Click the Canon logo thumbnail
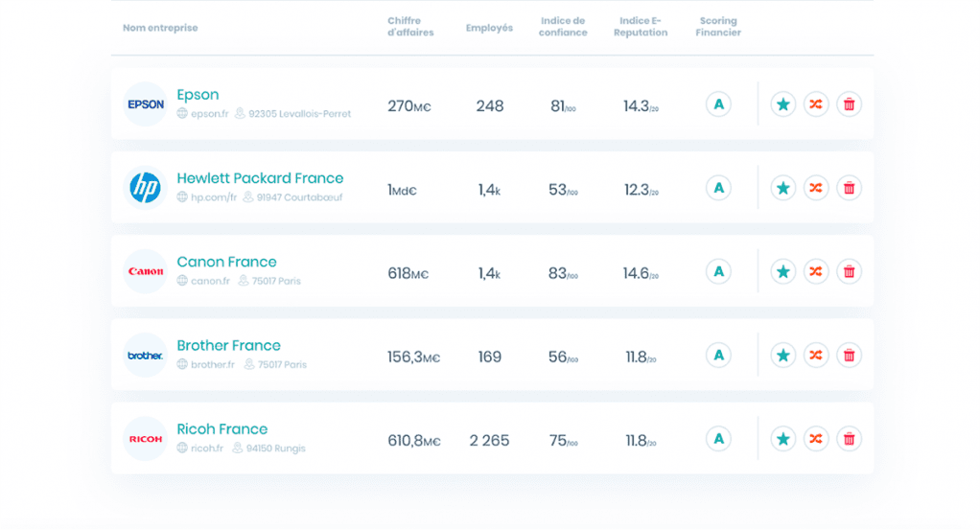The width and height of the screenshot is (980, 530). pyautogui.click(x=146, y=271)
